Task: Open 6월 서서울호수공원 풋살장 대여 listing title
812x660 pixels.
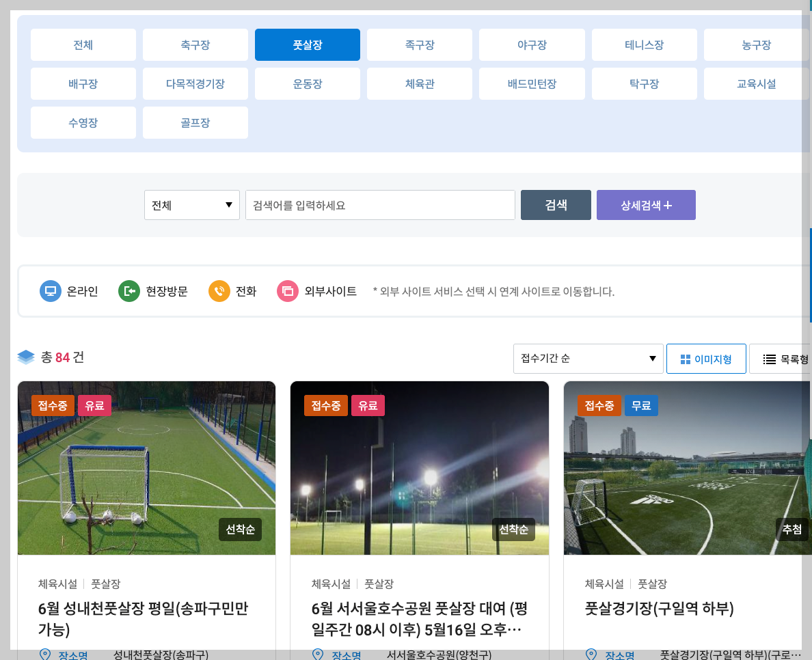Action: point(419,618)
